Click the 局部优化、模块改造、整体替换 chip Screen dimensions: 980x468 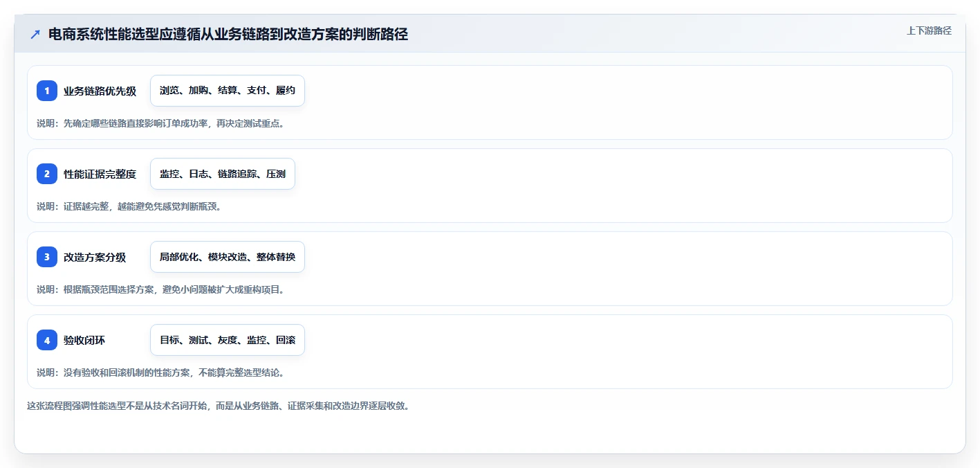coord(228,257)
